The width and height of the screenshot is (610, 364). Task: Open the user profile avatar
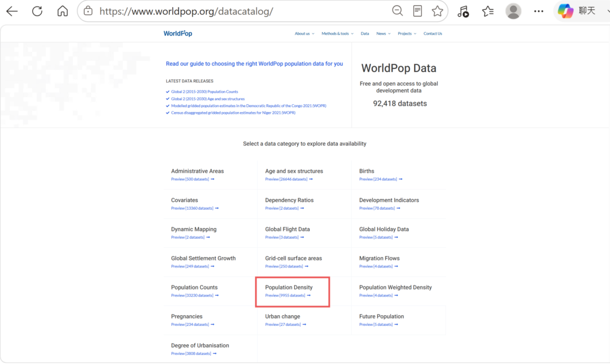point(513,11)
